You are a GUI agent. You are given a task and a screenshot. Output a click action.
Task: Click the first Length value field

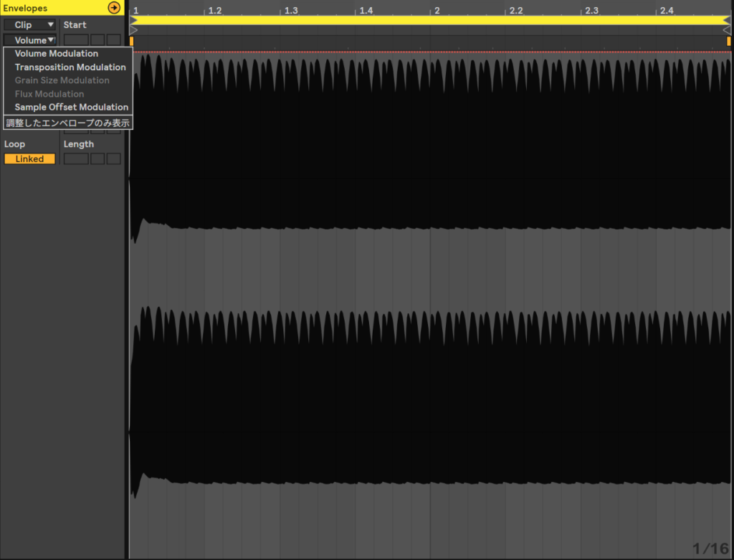[x=76, y=159]
